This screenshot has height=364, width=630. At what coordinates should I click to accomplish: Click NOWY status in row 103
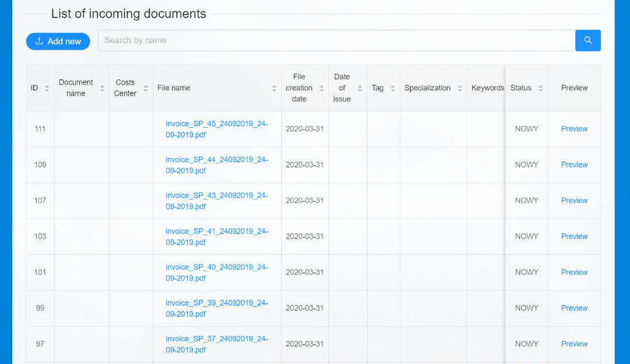click(x=527, y=236)
